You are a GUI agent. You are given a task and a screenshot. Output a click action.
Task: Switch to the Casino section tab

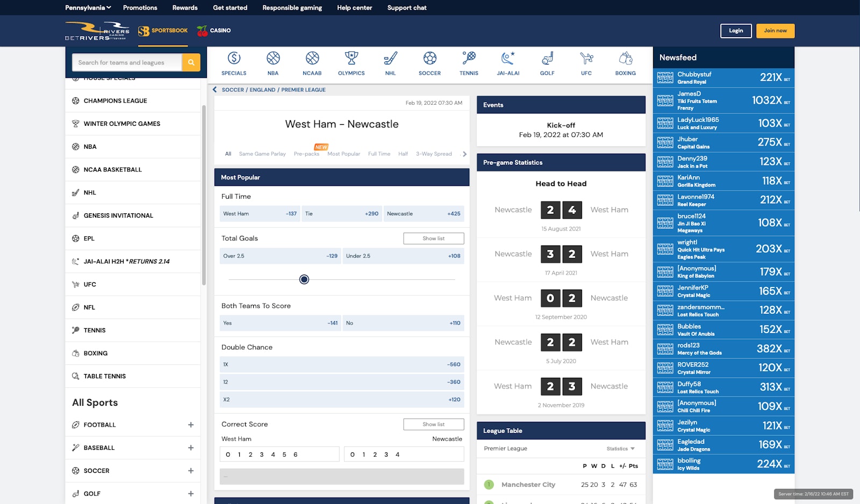click(214, 31)
